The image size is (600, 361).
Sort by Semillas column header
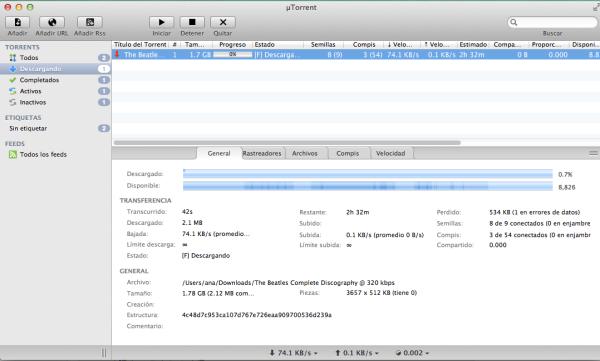(x=323, y=44)
